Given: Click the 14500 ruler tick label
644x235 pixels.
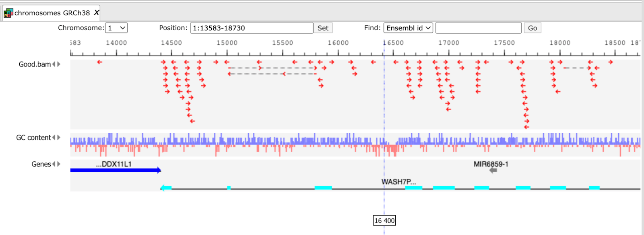Looking at the screenshot, I should 171,43.
